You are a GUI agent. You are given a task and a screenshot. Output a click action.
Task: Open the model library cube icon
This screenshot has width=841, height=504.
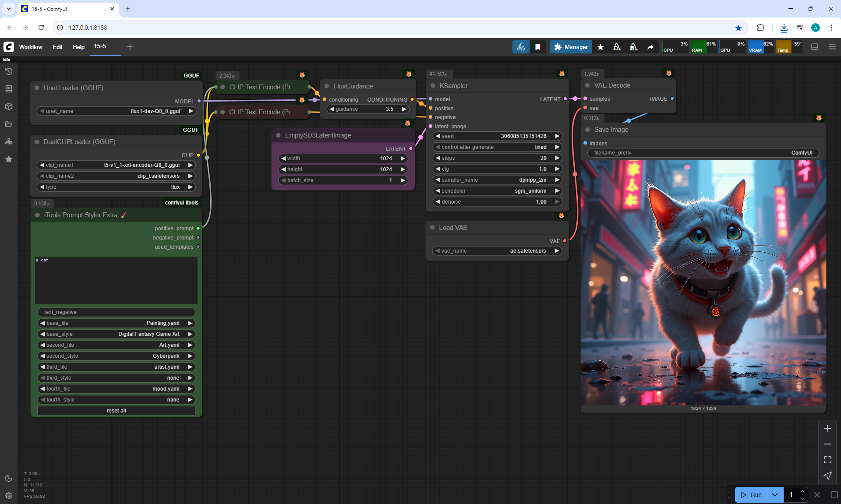(x=8, y=106)
